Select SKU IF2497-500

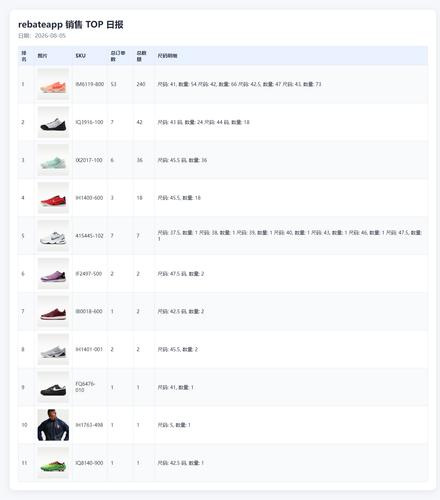[89, 274]
